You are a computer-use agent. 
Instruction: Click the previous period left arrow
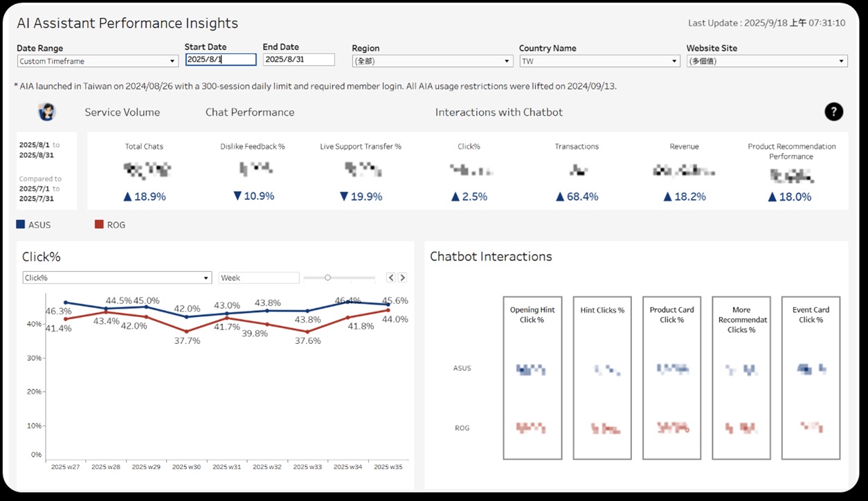point(391,277)
